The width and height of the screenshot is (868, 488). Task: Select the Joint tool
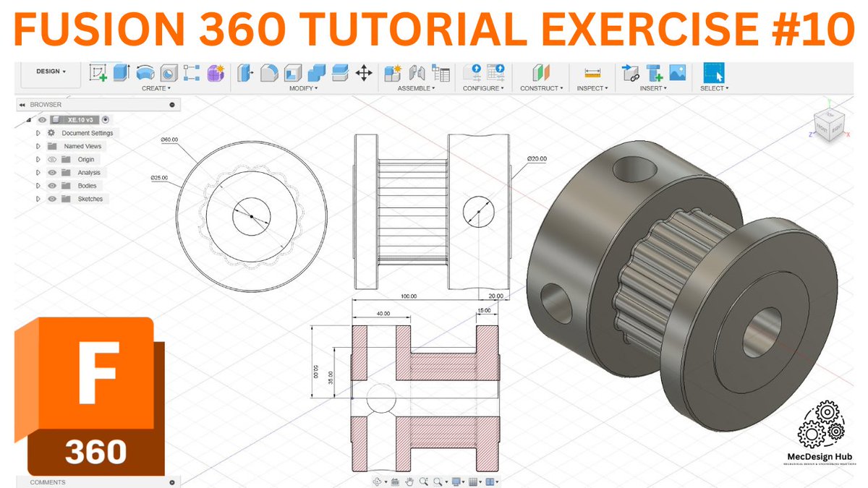click(x=417, y=72)
